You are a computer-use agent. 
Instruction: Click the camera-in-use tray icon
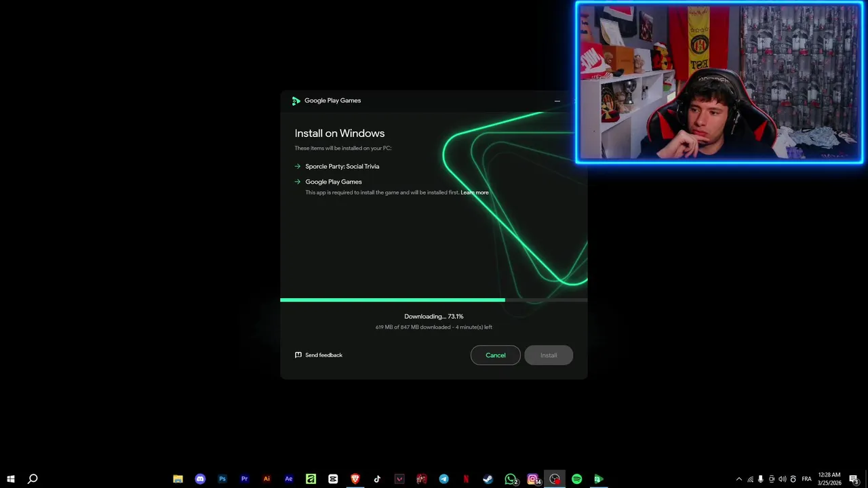click(x=772, y=479)
